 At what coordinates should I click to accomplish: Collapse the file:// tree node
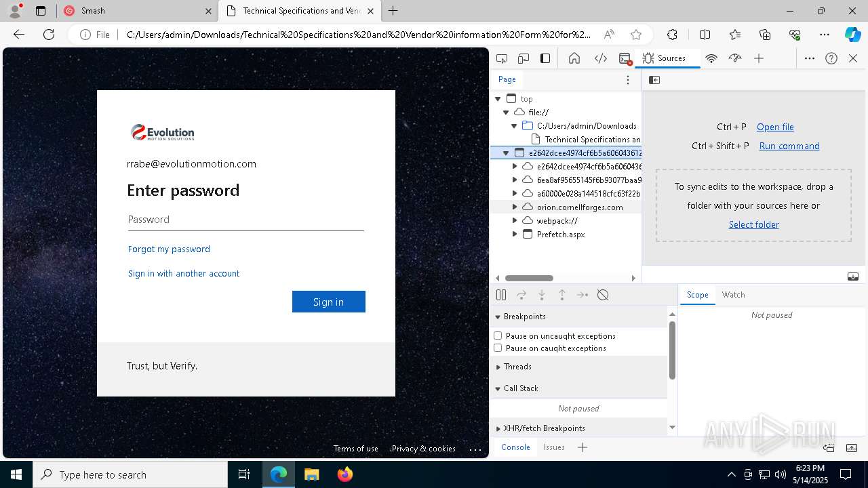point(506,113)
